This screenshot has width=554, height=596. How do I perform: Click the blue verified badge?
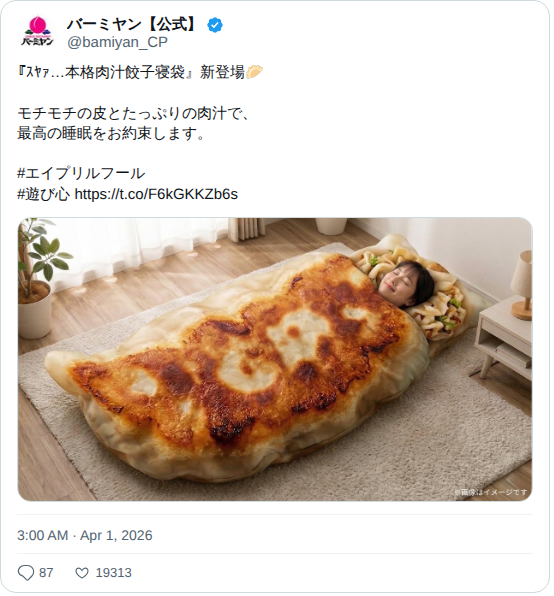[215, 25]
